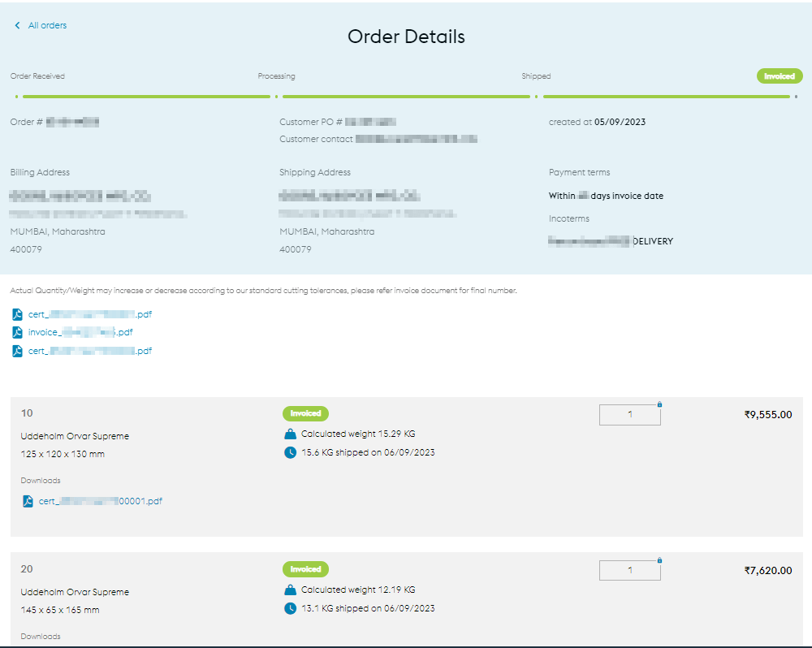
Task: Click the weight icon in item 20
Action: [x=291, y=590]
